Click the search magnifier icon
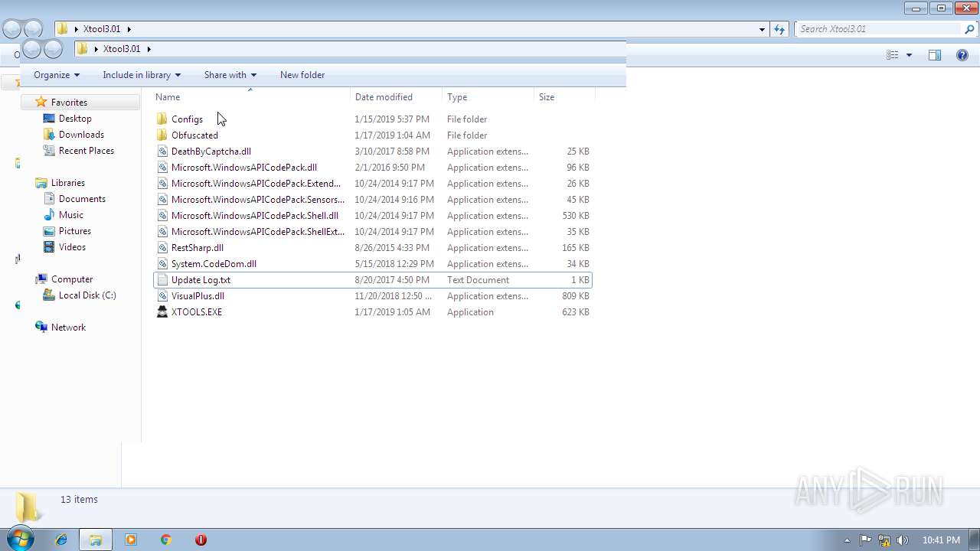The height and width of the screenshot is (551, 980). 970,29
